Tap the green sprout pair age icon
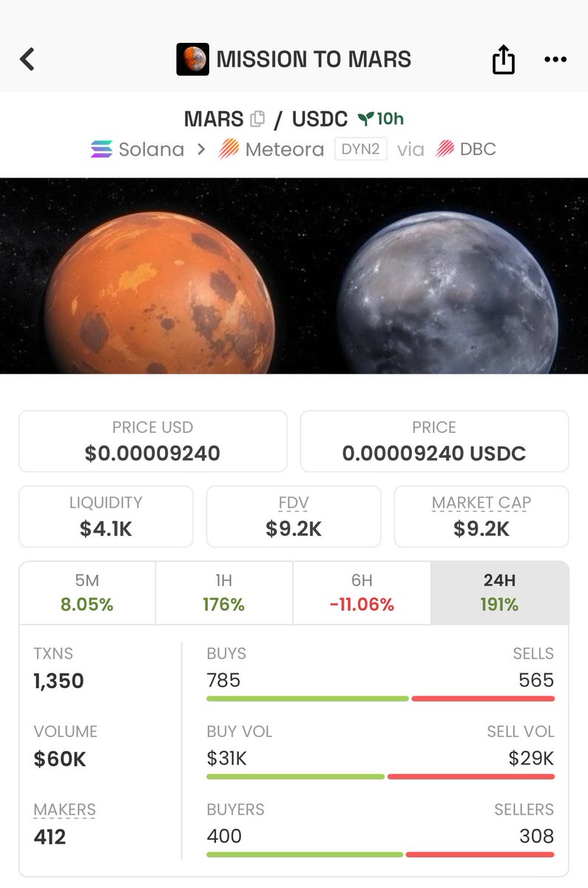588x888 pixels. (x=365, y=118)
